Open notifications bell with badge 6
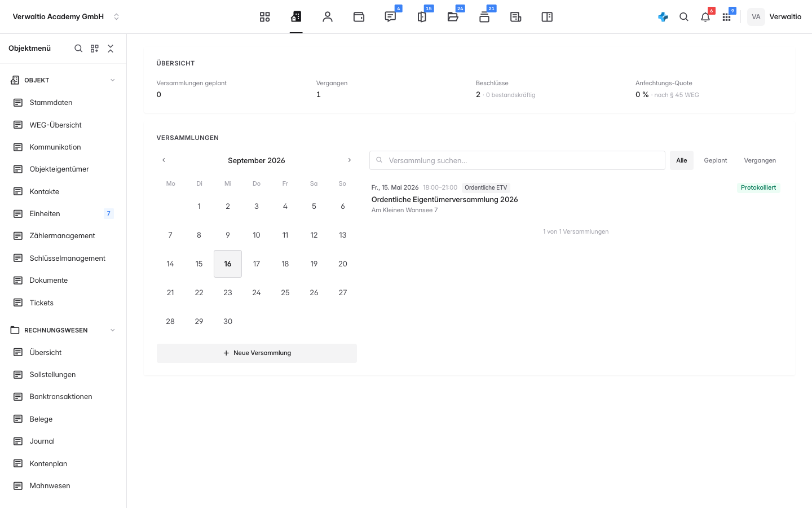Image resolution: width=812 pixels, height=508 pixels. tap(705, 17)
